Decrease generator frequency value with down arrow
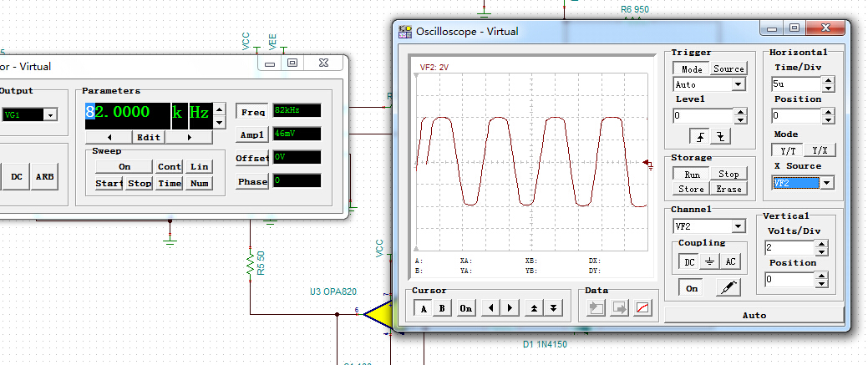868x365 pixels. (219, 123)
